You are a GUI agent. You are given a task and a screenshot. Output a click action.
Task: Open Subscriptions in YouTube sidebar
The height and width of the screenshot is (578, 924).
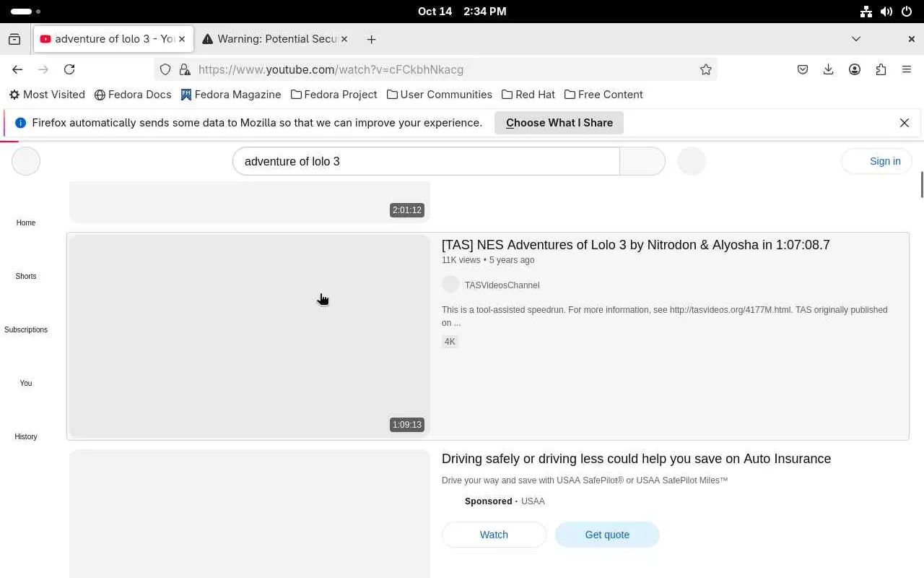click(26, 329)
